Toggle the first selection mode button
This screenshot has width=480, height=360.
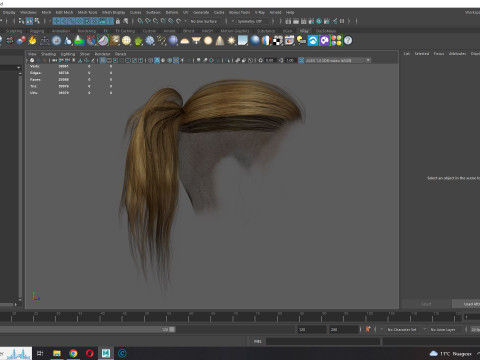point(21,21)
